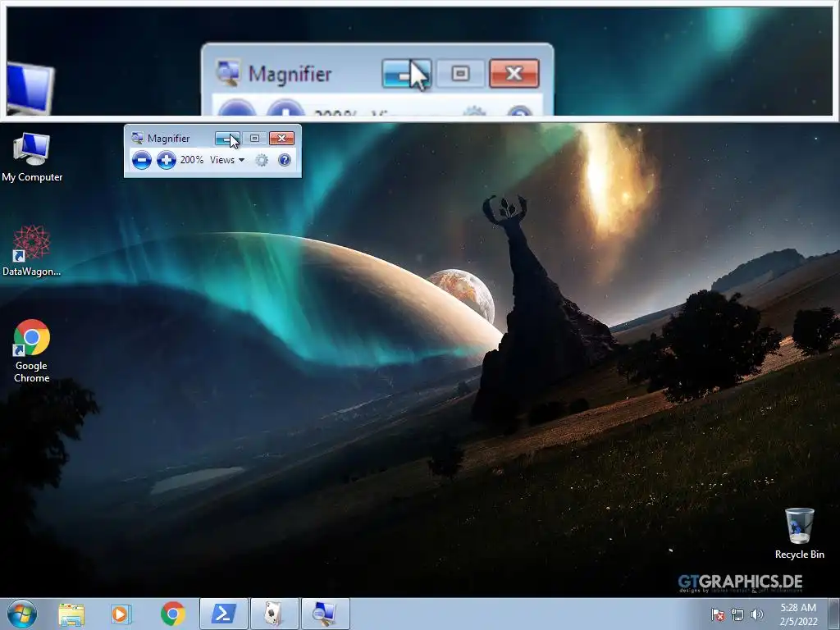
Task: Open Action Center flag tray icon
Action: pos(717,614)
